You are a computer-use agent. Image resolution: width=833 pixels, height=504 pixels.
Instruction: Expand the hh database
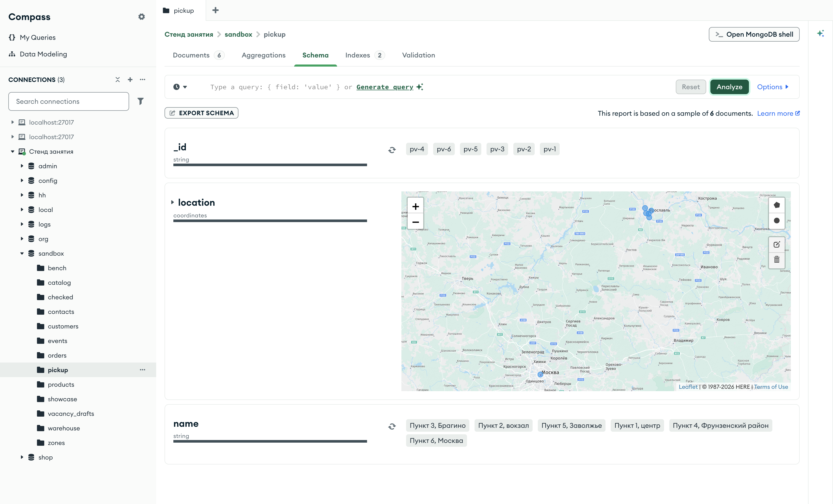click(x=22, y=195)
